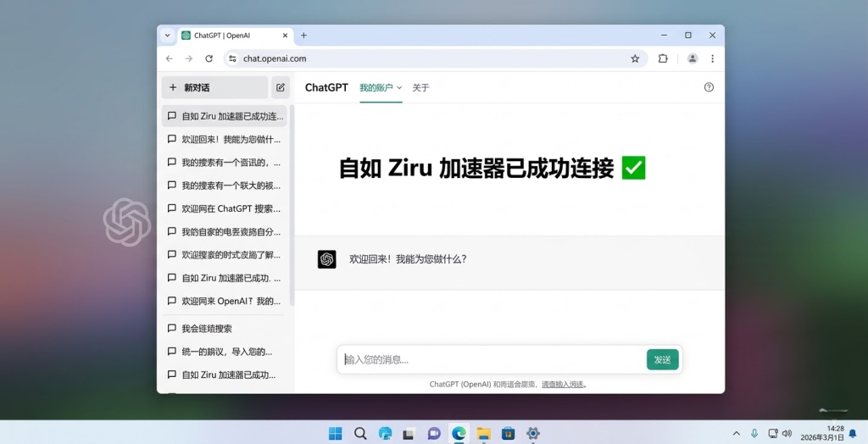Select the ChatGPT | OpenAI browser tab
The width and height of the screenshot is (868, 444).
pos(235,36)
